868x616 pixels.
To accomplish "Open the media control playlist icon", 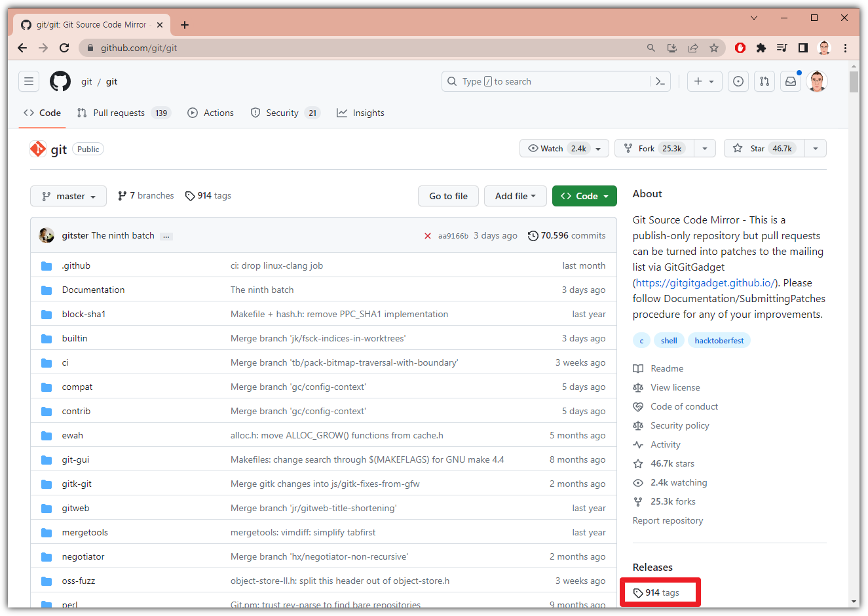I will click(x=782, y=48).
